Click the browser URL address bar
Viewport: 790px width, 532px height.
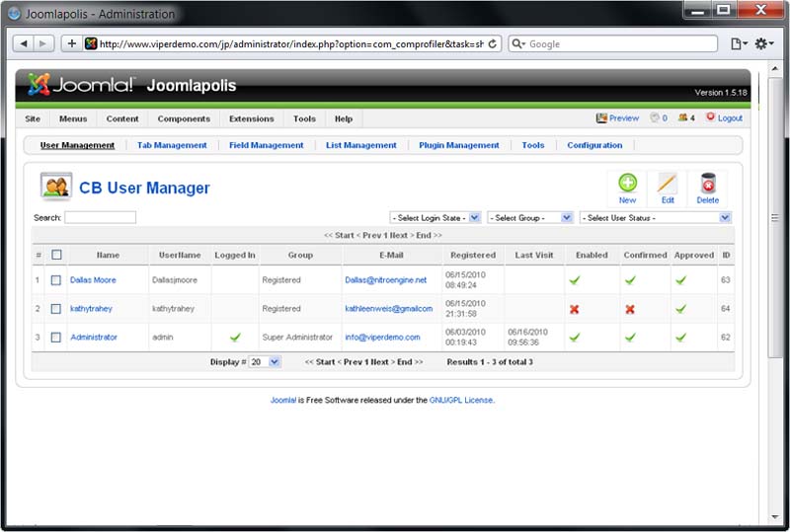(291, 43)
